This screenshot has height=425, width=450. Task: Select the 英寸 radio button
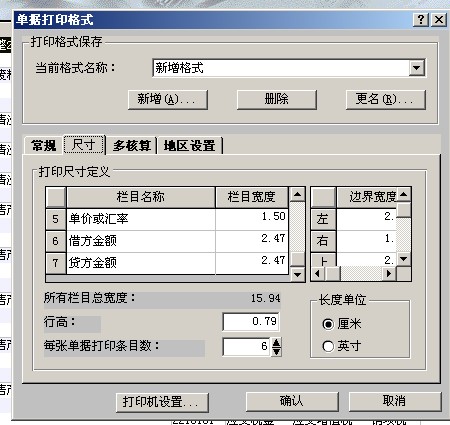pyautogui.click(x=328, y=346)
